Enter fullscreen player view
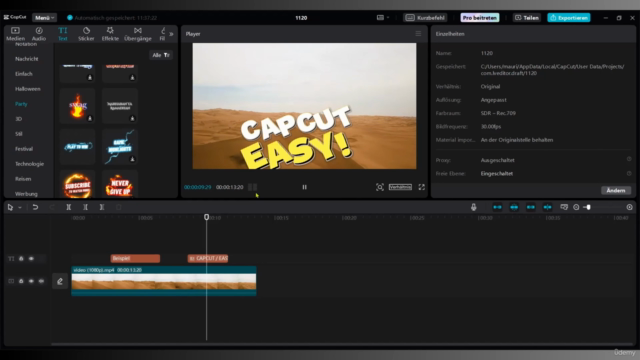Screen dimensions: 640x360 (421, 187)
